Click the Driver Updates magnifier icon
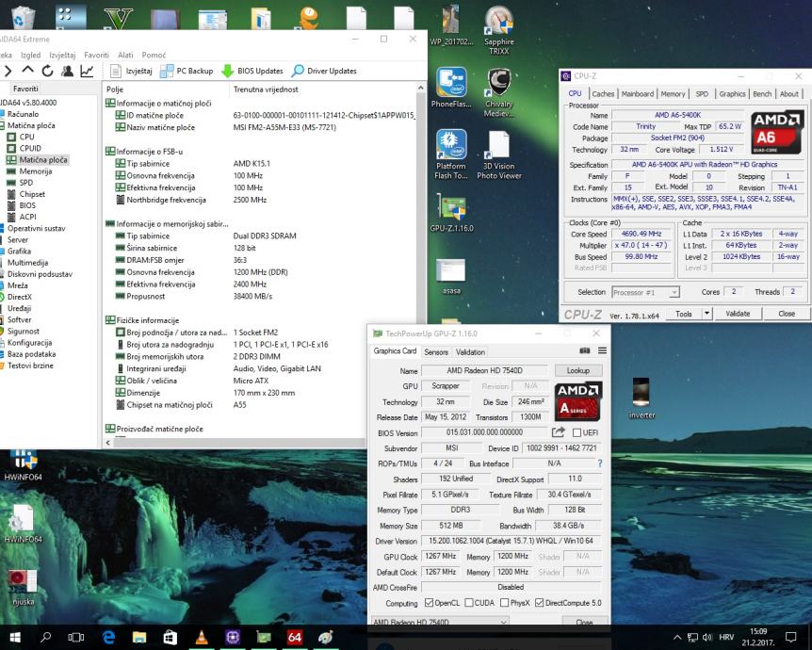Screen dimensions: 812x650 coord(299,71)
